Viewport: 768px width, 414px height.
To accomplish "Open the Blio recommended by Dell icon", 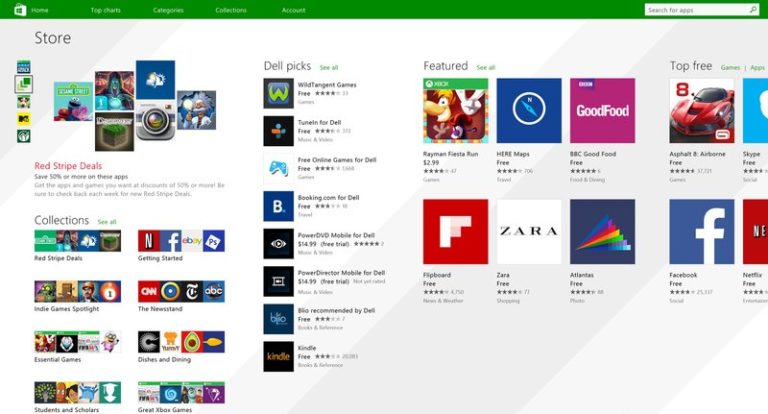I will click(278, 319).
